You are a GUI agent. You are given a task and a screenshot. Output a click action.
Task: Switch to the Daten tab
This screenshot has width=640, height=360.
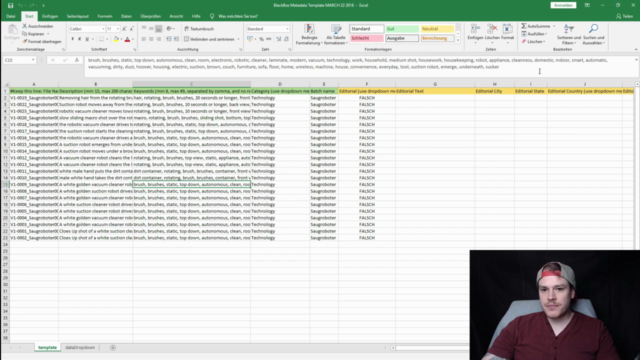tap(126, 16)
